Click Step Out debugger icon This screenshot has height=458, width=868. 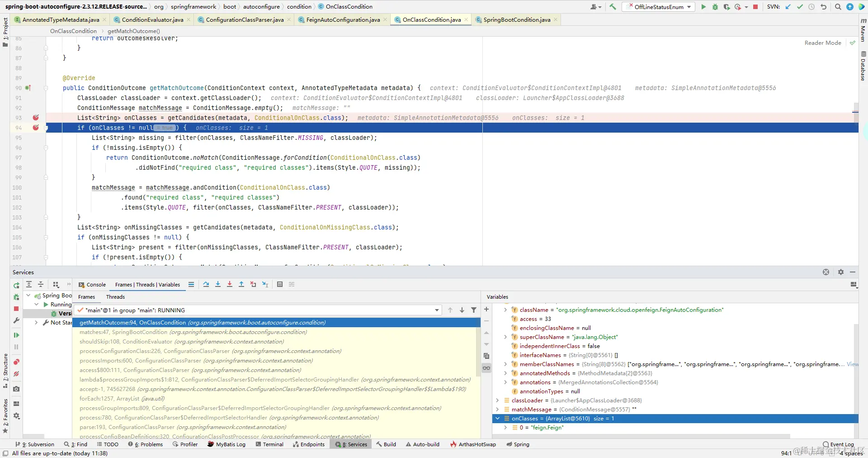point(241,284)
